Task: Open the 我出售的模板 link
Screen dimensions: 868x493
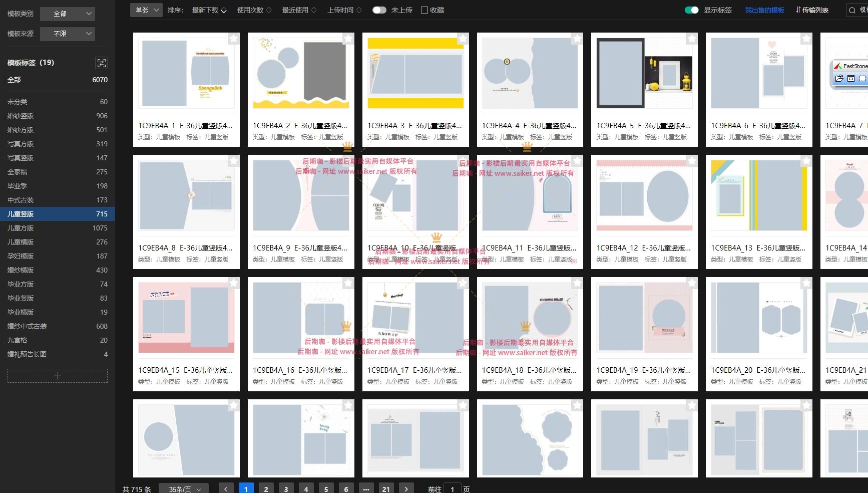Action: click(x=764, y=10)
